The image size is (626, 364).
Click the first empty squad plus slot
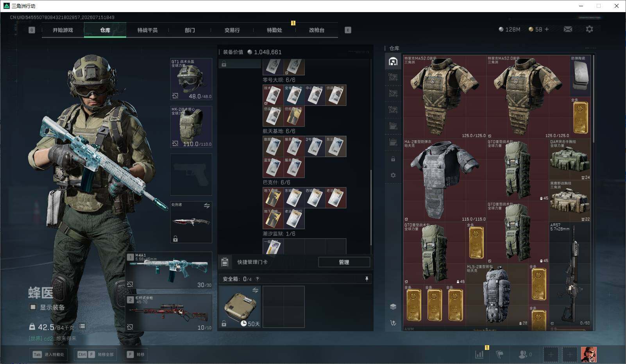click(550, 355)
